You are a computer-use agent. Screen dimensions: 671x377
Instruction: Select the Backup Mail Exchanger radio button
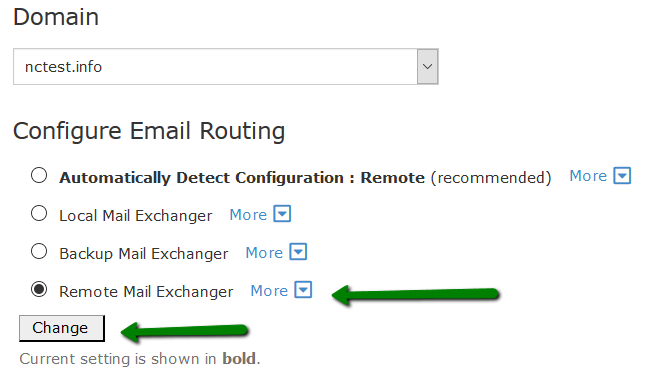(39, 251)
